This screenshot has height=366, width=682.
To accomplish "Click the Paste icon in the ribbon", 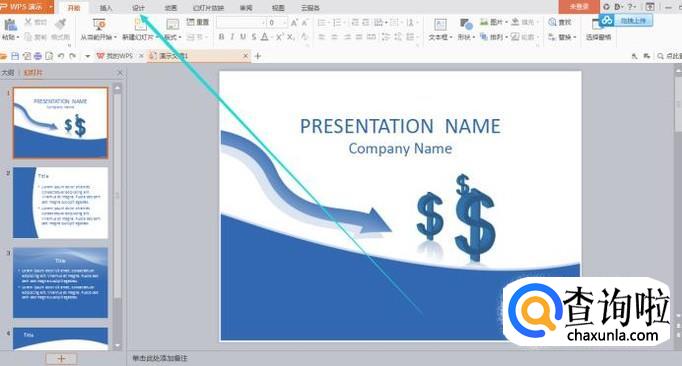I will [10, 25].
